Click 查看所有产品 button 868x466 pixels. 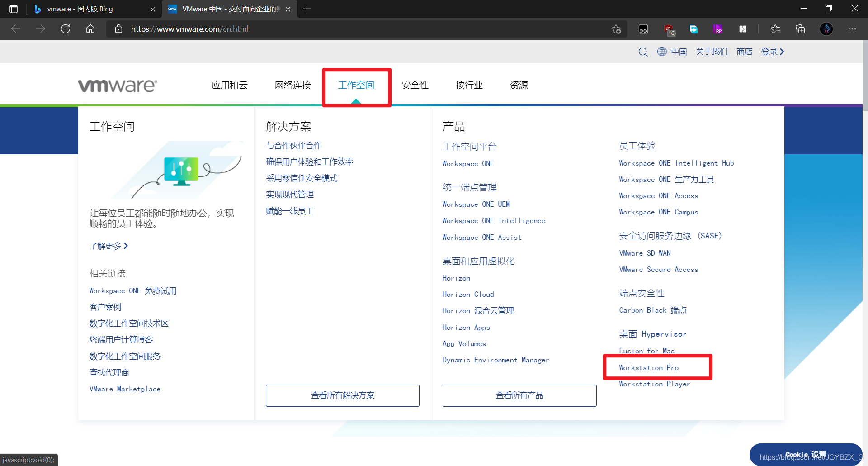519,395
